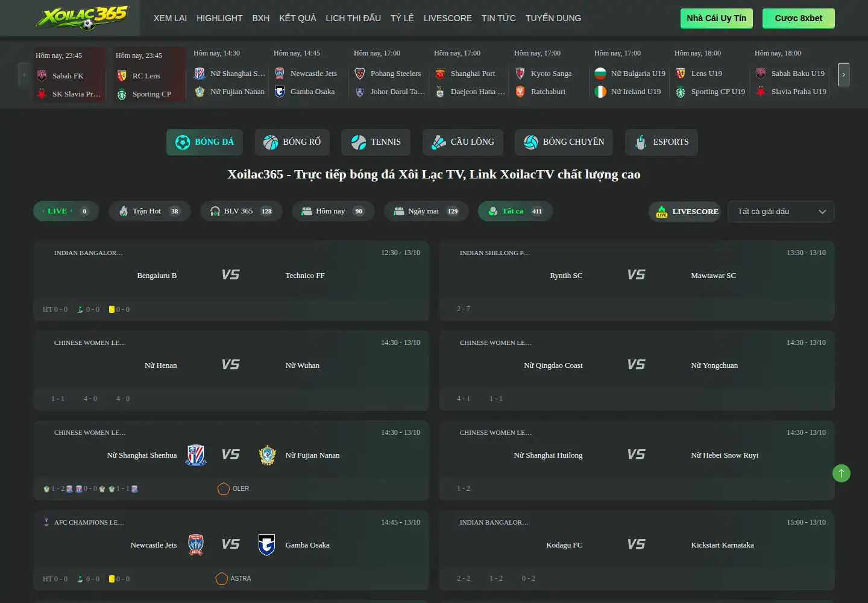Screen dimensions: 868x603
Task: Open the LIVESCORE link
Action: click(x=448, y=18)
